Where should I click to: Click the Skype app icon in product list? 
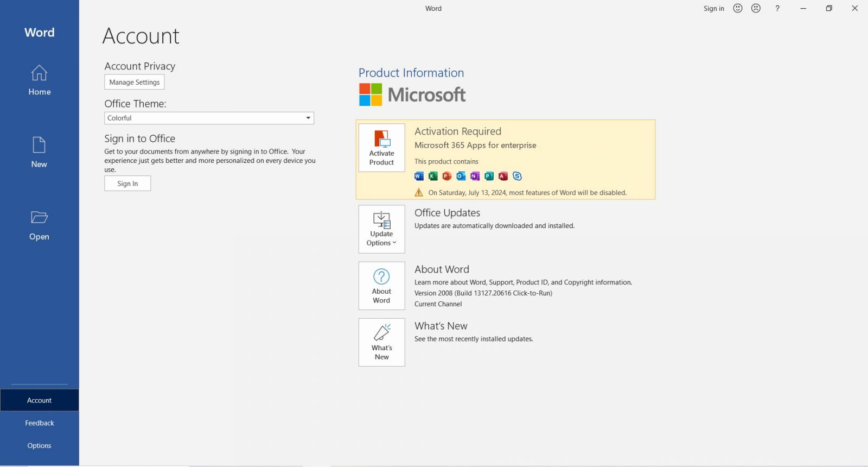click(517, 176)
